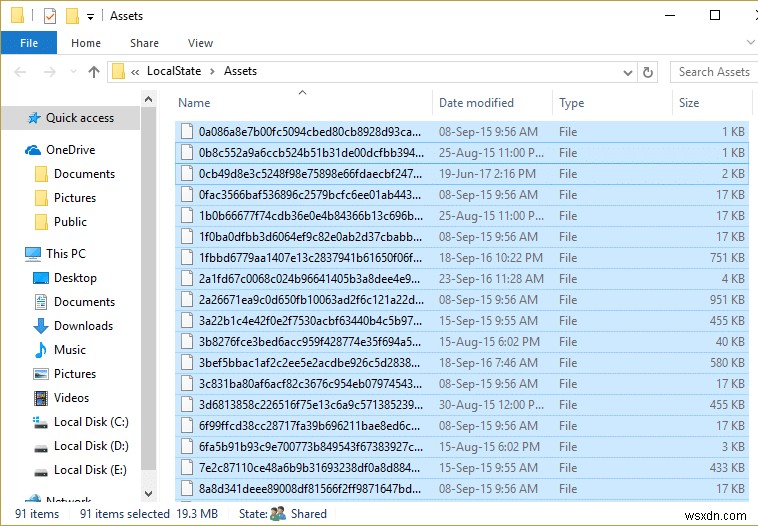The image size is (758, 526).
Task: Select Quick access in navigation pane
Action: 71,118
